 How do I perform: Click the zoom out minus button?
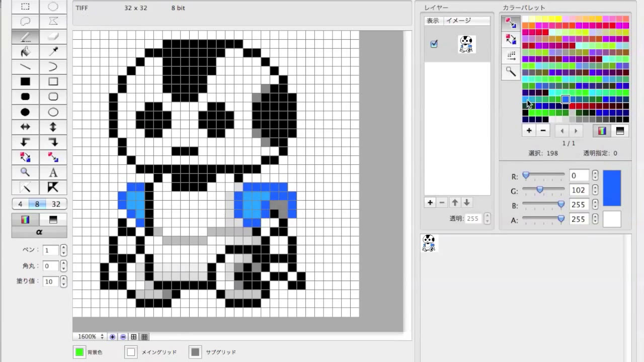123,337
